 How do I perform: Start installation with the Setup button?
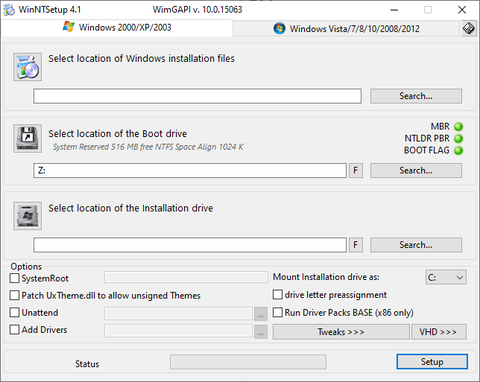click(x=432, y=362)
